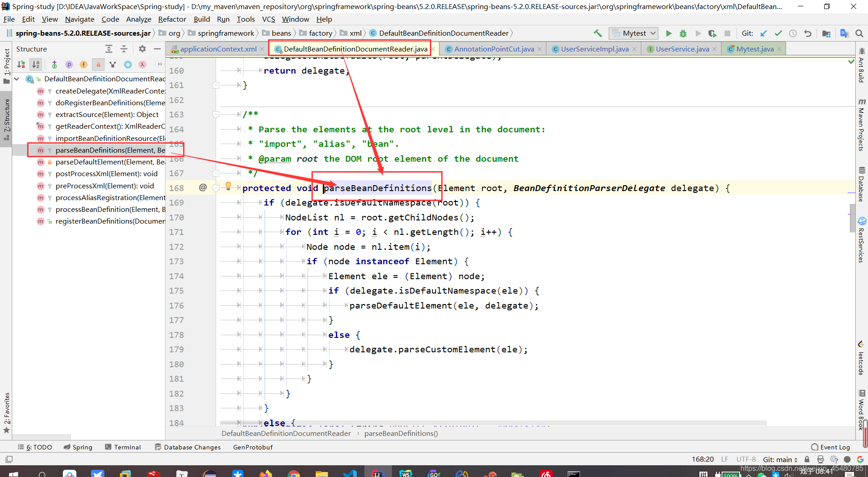Open Search Everywhere via magnifier icon
Screen dimensions: 868x477
tap(859, 33)
